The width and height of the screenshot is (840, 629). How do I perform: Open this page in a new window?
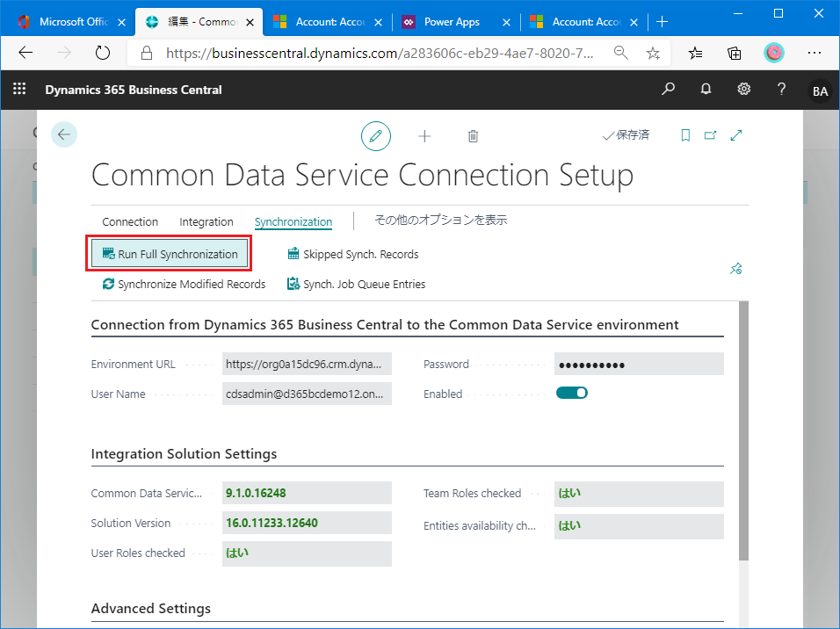pos(710,135)
